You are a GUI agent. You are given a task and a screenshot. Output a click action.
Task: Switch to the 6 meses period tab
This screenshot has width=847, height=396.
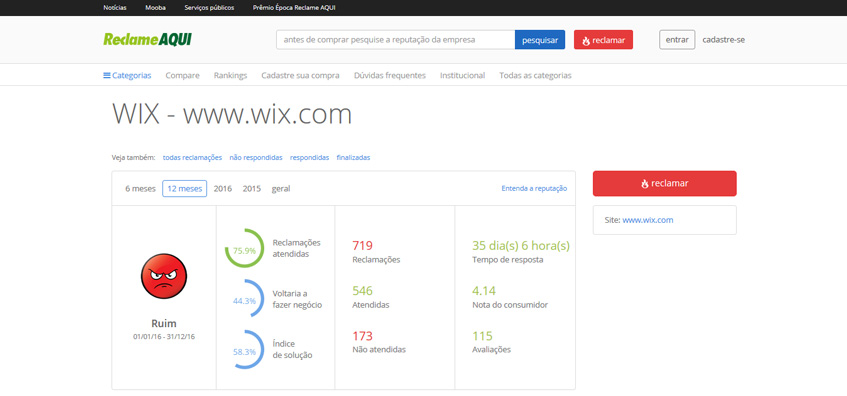(140, 189)
